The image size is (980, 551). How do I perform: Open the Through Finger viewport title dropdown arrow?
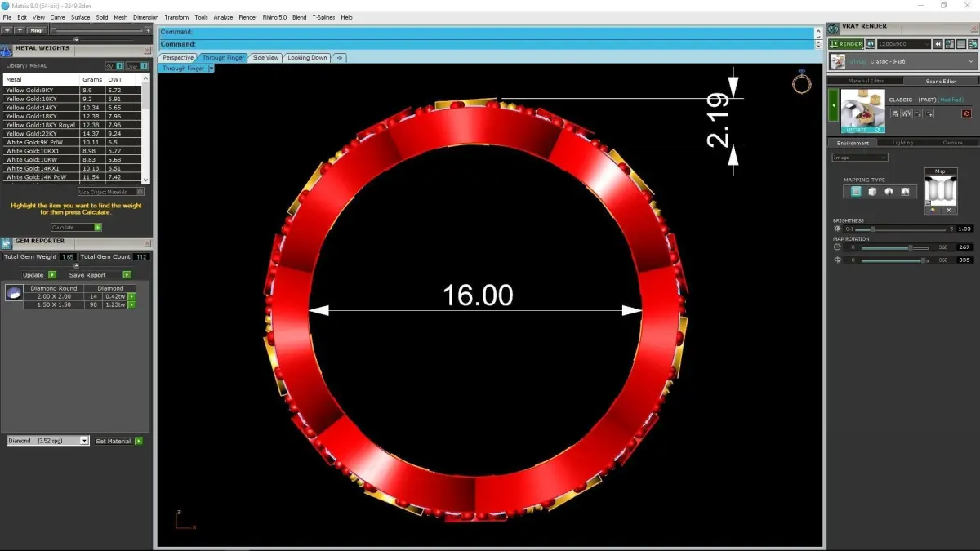(x=212, y=69)
